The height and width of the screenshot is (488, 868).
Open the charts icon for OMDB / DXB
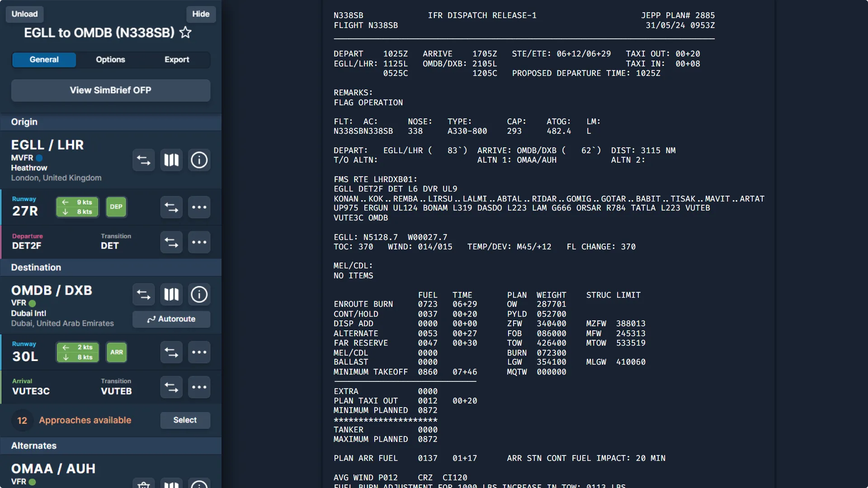click(x=171, y=295)
